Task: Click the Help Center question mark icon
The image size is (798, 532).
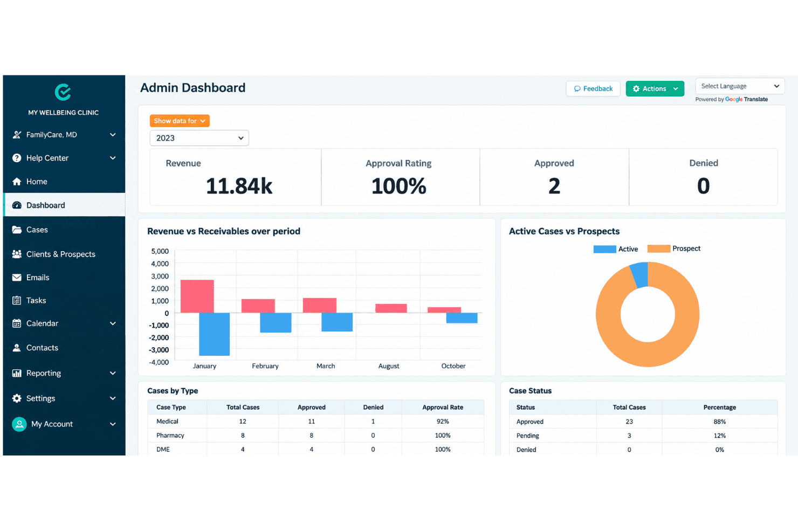Action: pos(17,158)
